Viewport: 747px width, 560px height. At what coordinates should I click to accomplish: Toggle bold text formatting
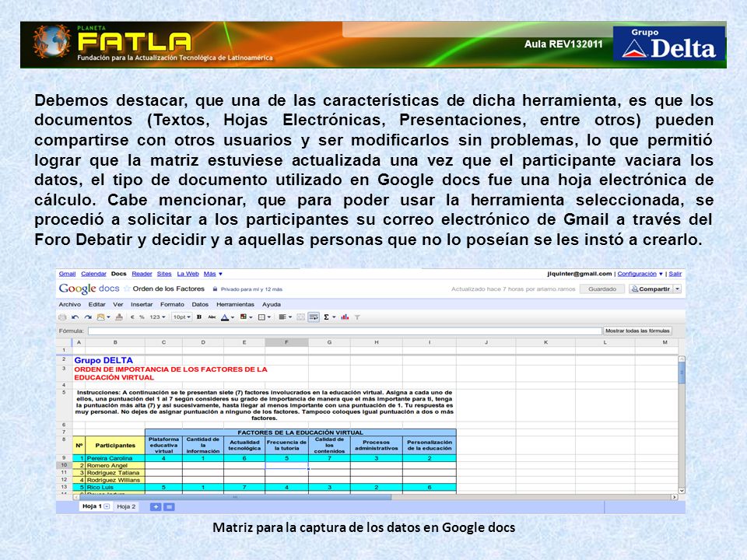click(x=199, y=317)
